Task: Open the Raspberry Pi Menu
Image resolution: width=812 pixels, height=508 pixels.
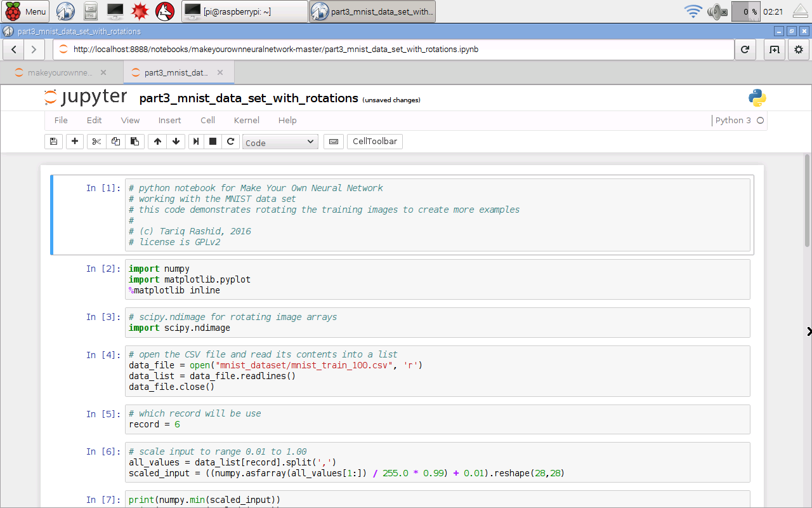Action: (x=26, y=11)
